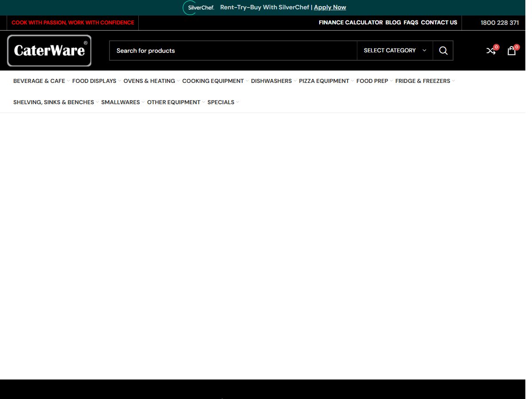
Task: Click the Apply Now link
Action: pyautogui.click(x=330, y=8)
